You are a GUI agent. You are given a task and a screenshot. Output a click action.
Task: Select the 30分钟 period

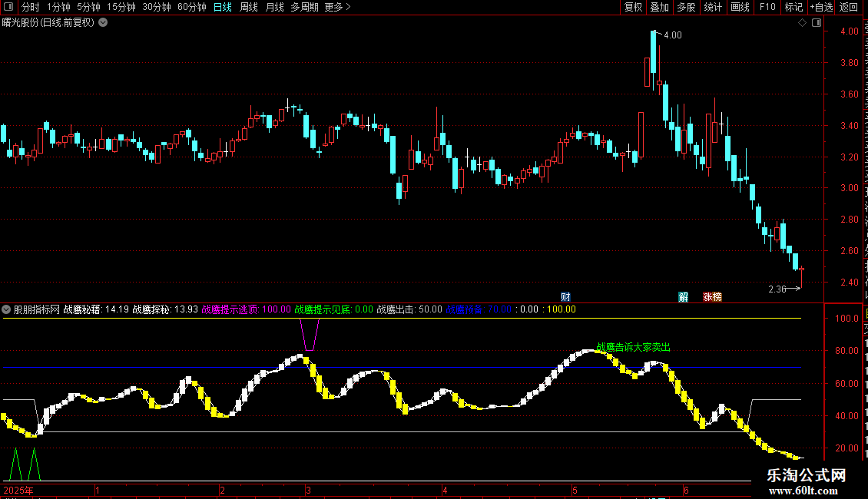[157, 7]
